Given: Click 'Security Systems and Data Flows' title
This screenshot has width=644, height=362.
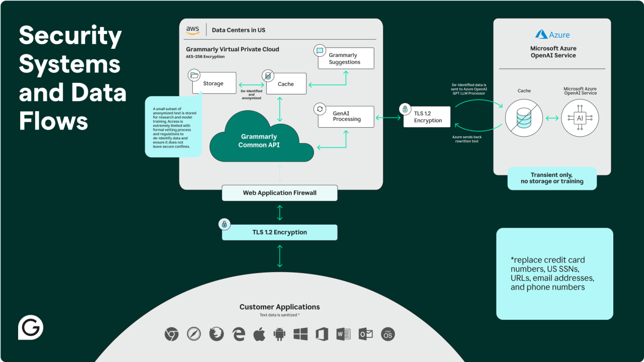Looking at the screenshot, I should pyautogui.click(x=72, y=78).
